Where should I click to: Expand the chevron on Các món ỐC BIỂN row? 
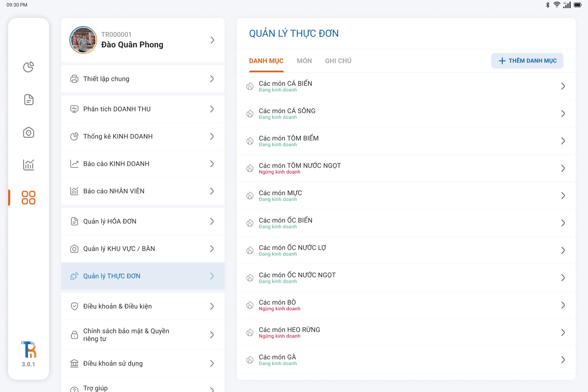pos(563,223)
